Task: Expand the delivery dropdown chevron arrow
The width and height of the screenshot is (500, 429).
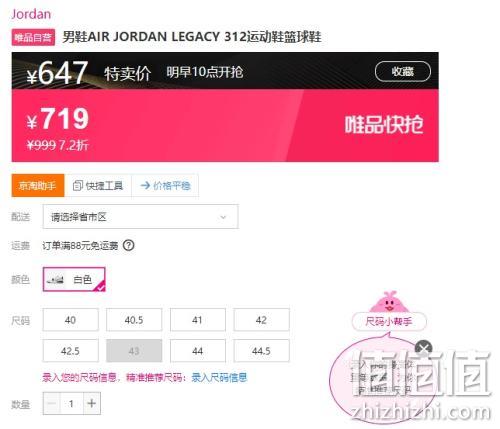Action: point(223,217)
